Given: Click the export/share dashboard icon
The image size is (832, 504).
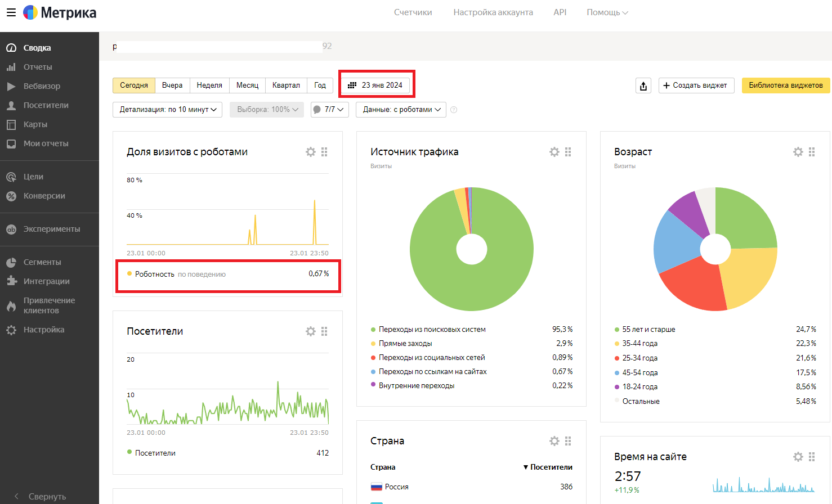Looking at the screenshot, I should [x=643, y=85].
